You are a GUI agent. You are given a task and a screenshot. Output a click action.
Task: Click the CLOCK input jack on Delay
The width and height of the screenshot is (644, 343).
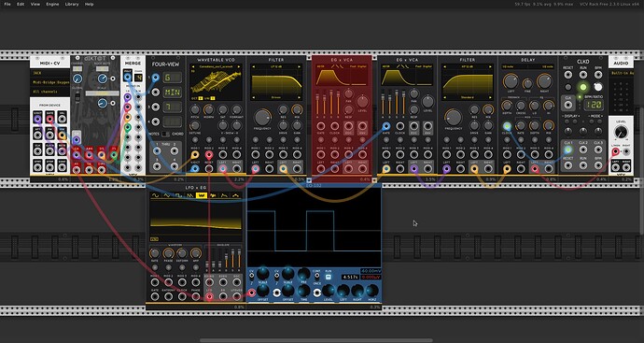coord(507,126)
